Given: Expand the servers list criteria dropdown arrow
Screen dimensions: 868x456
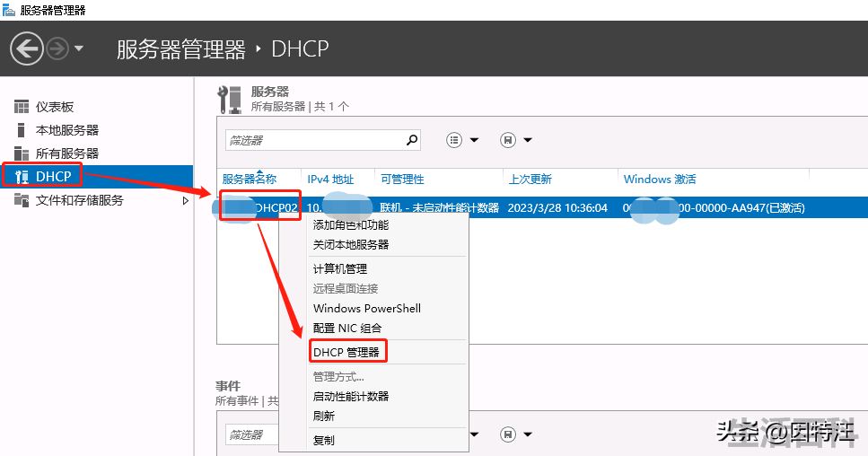Looking at the screenshot, I should pyautogui.click(x=475, y=140).
